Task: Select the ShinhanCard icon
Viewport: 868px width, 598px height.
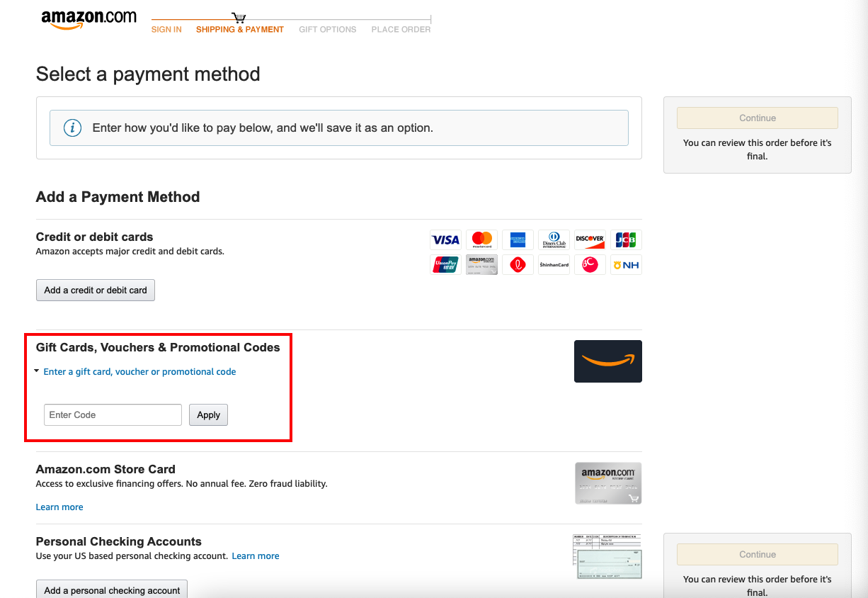Action: [554, 264]
